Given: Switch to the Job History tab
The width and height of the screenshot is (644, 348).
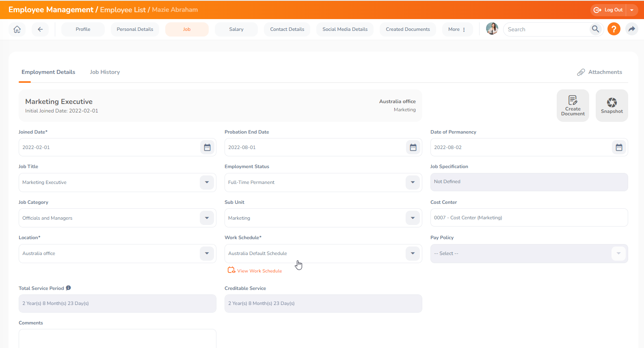Looking at the screenshot, I should coord(105,72).
